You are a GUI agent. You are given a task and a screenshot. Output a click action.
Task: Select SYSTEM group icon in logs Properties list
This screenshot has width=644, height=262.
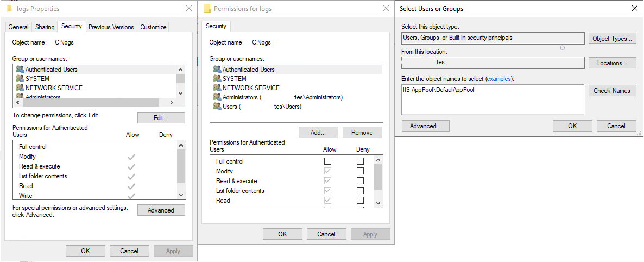(x=20, y=79)
